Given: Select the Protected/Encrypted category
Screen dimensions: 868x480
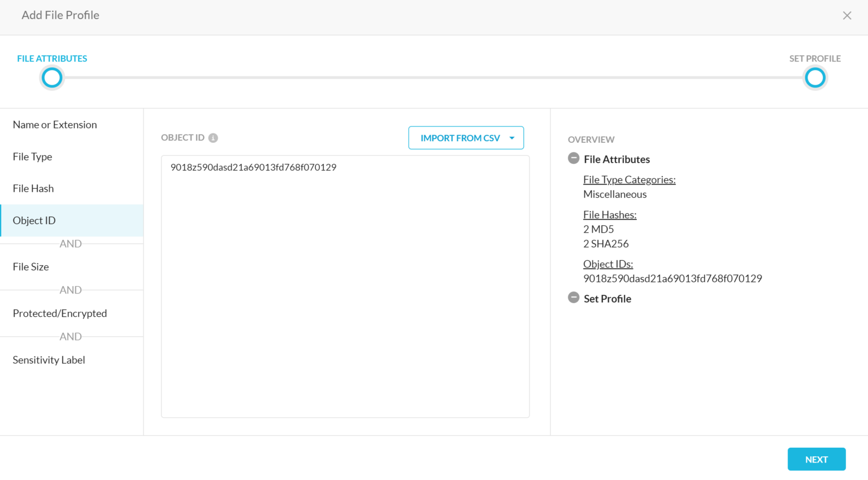Looking at the screenshot, I should coord(60,313).
